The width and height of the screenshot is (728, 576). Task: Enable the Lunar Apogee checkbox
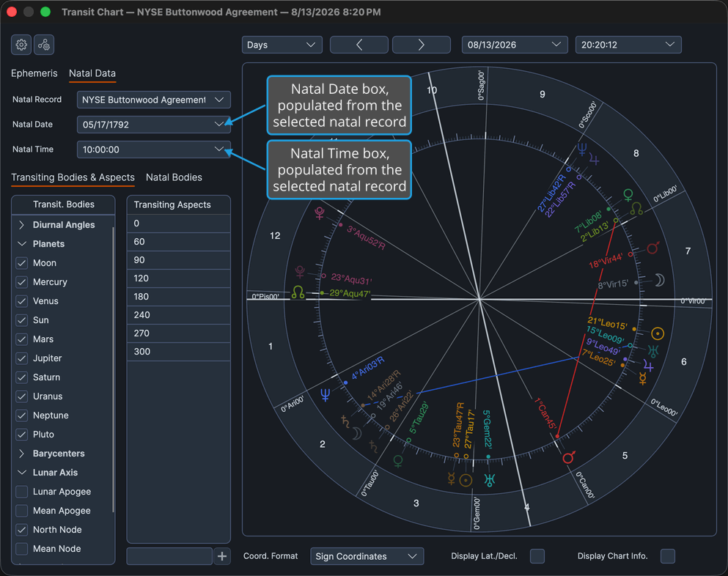coord(22,491)
